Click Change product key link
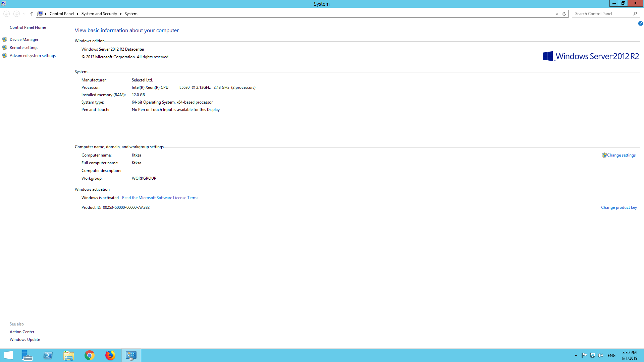644x362 pixels. coord(619,207)
